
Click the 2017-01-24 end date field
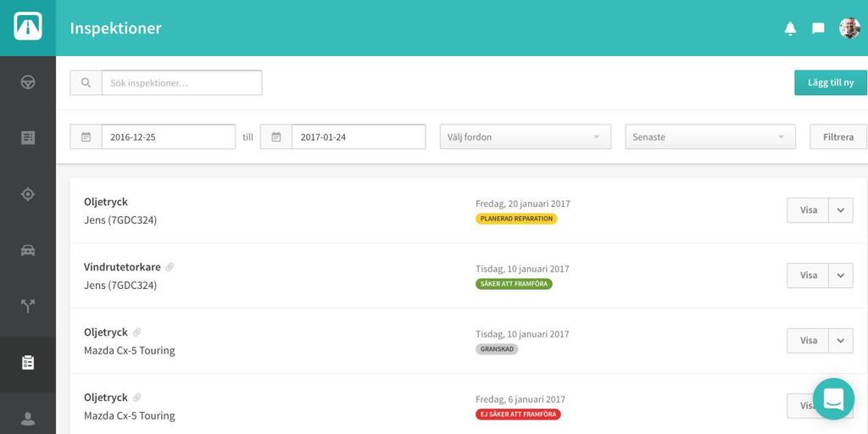coord(359,136)
